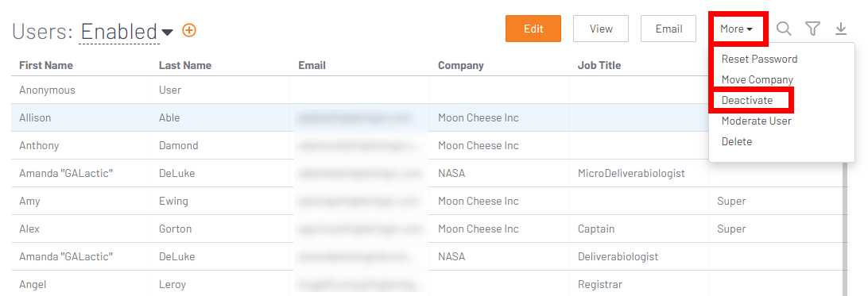
Task: Click the download arrow icon
Action: point(841,29)
